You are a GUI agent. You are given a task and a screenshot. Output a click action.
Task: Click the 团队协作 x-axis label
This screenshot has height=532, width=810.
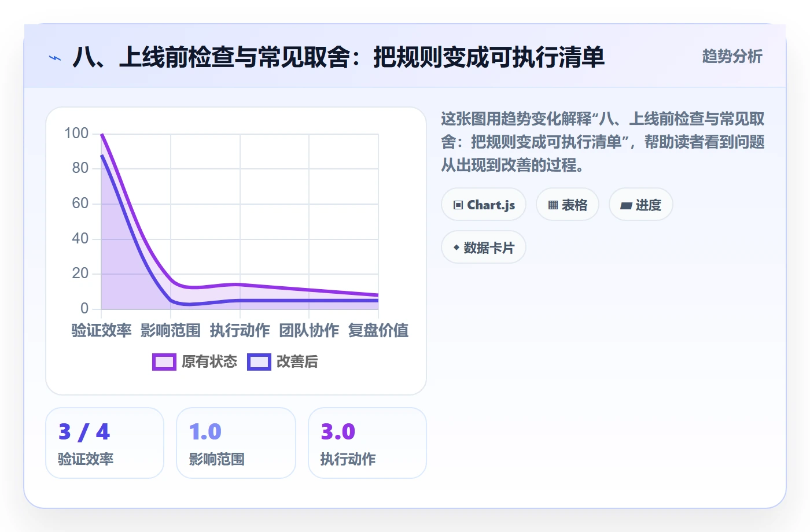click(x=309, y=330)
